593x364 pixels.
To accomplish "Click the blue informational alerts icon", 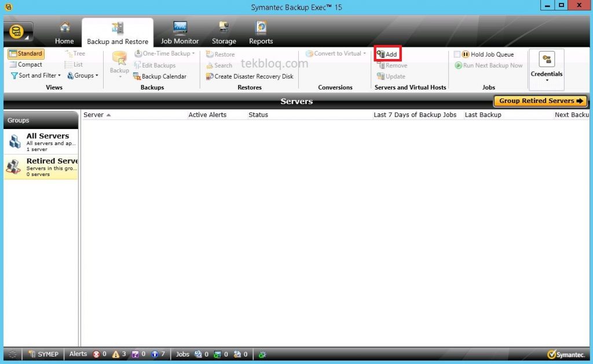I will coord(155,354).
